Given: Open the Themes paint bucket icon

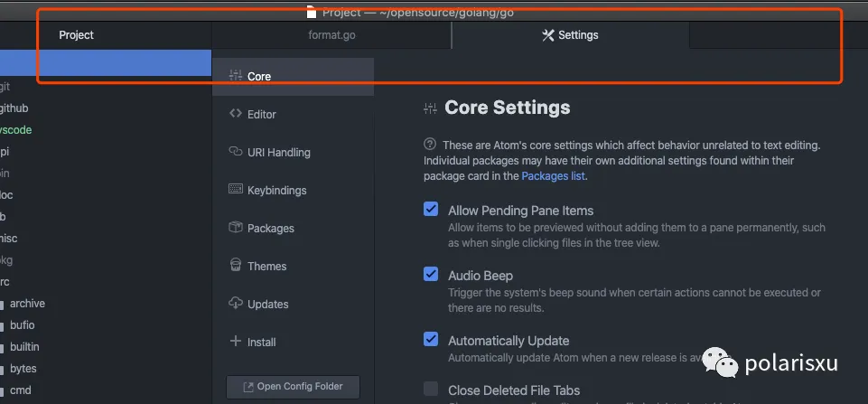Looking at the screenshot, I should (236, 266).
